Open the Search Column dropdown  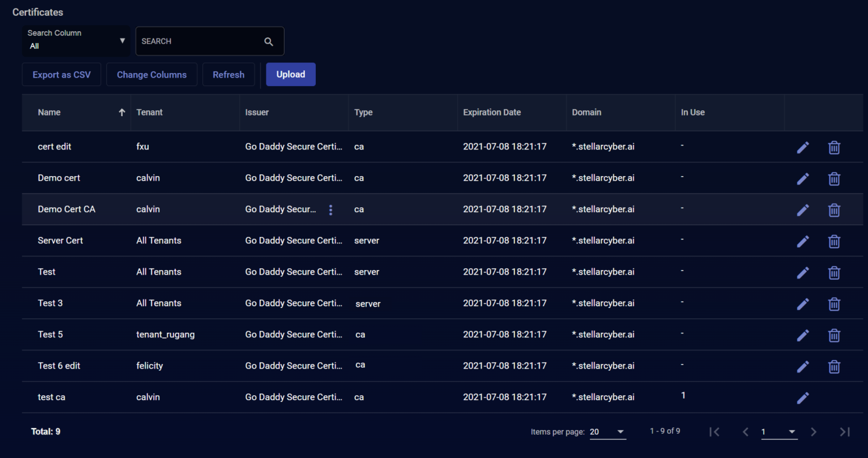click(x=76, y=40)
